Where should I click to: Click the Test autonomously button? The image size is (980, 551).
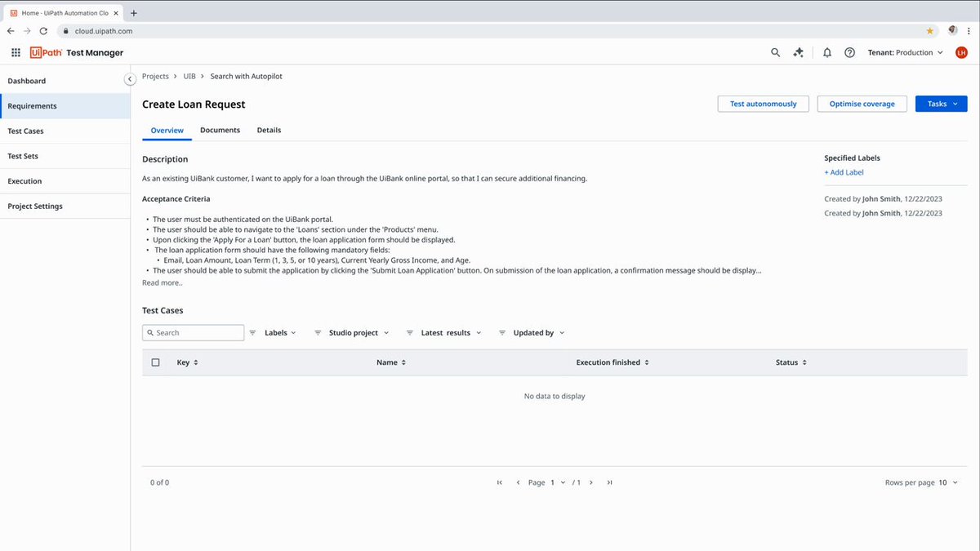click(764, 104)
